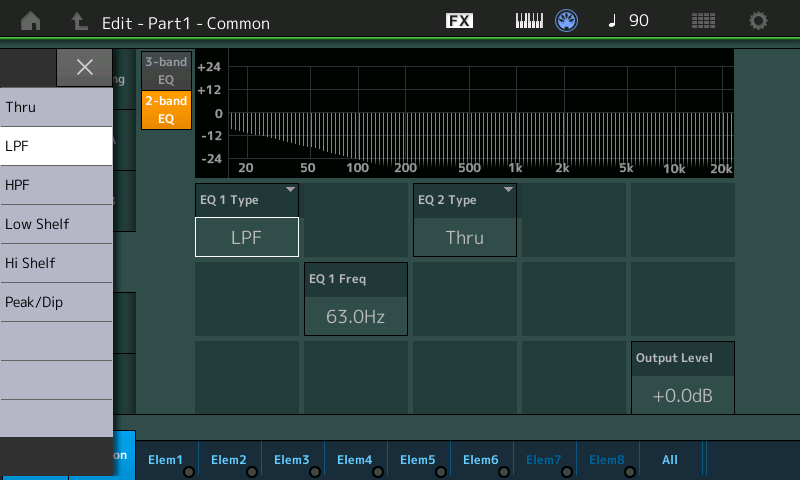
Task: Select the EQ 2 Type Thru value
Action: pyautogui.click(x=465, y=237)
